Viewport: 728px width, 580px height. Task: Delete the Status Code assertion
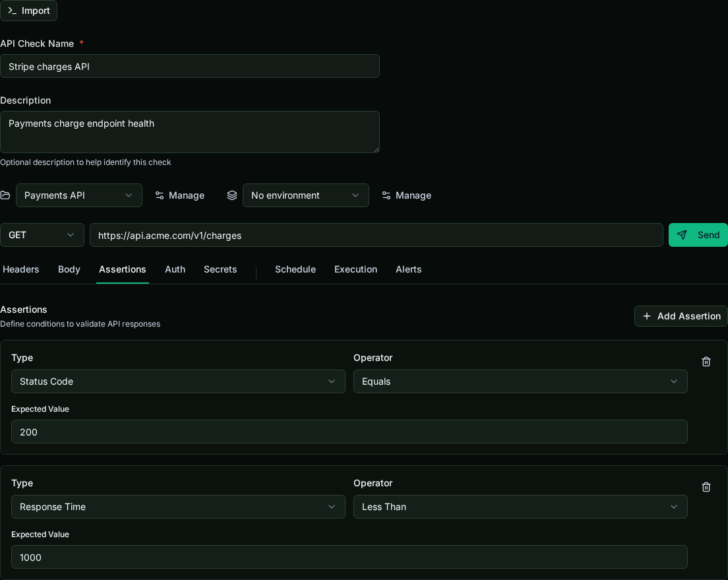(x=706, y=362)
